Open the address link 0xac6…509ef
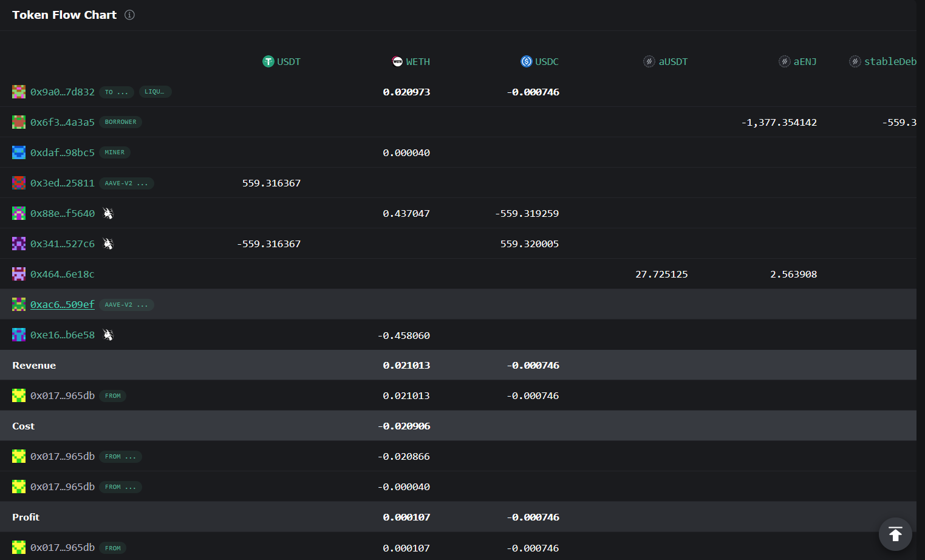Image resolution: width=925 pixels, height=560 pixels. point(63,304)
